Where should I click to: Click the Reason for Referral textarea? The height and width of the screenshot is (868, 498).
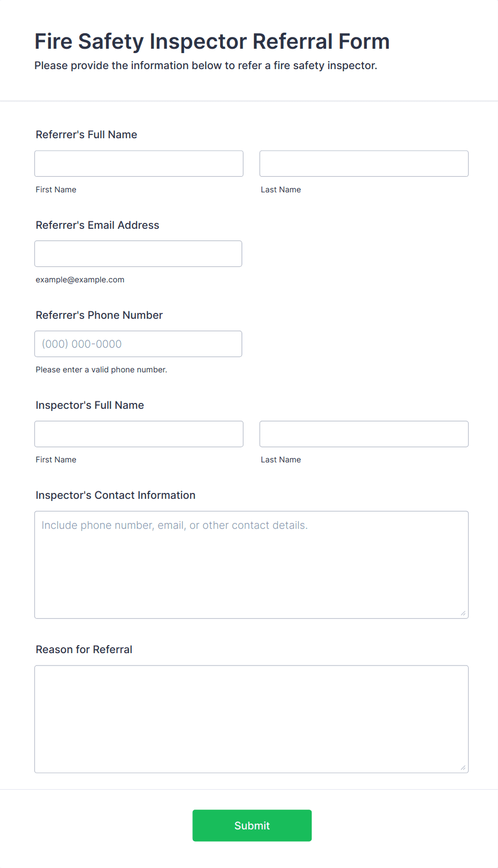coord(252,719)
